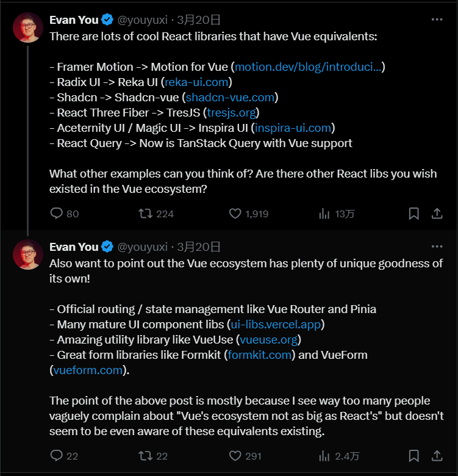Retweet the second post with 22 retweets
Viewport: 458px width, 476px height.
153,456
